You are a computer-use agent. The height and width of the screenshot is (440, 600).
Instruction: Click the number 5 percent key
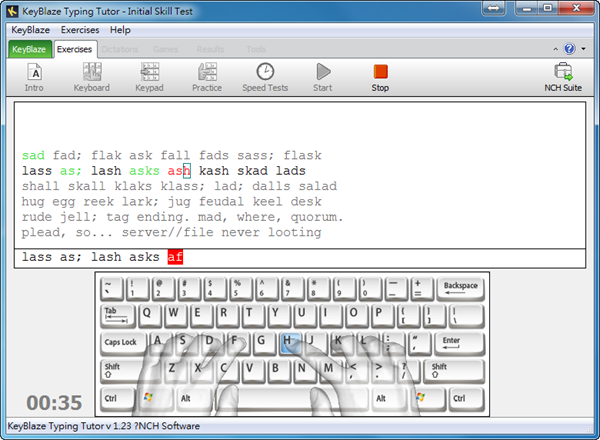[241, 288]
